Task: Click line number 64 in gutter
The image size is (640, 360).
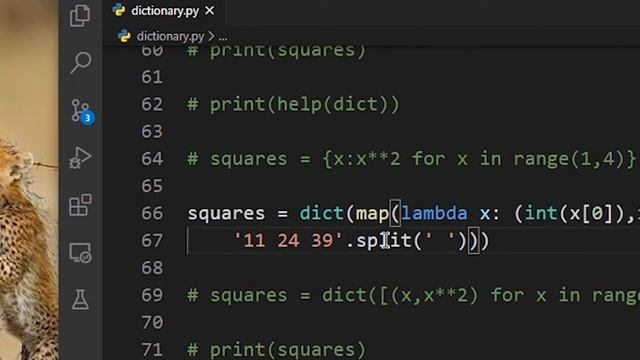Action: pos(152,159)
